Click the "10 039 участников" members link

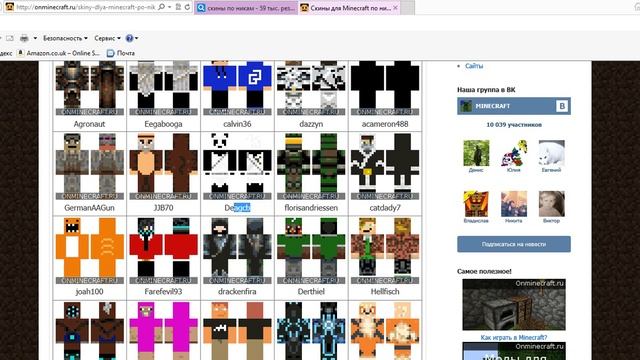click(x=514, y=124)
